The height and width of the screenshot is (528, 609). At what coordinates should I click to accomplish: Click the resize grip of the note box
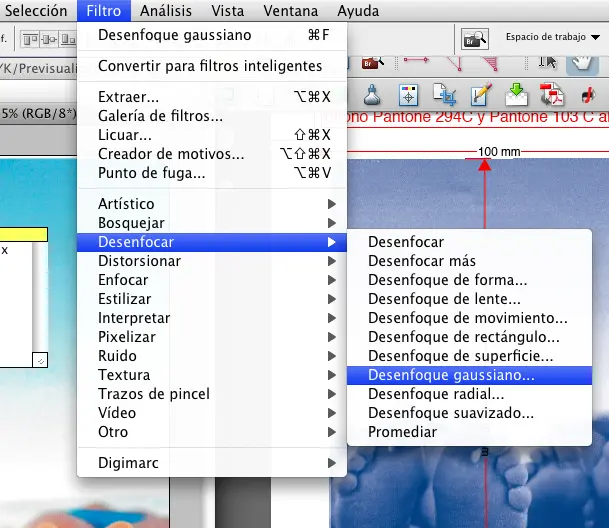coord(40,360)
